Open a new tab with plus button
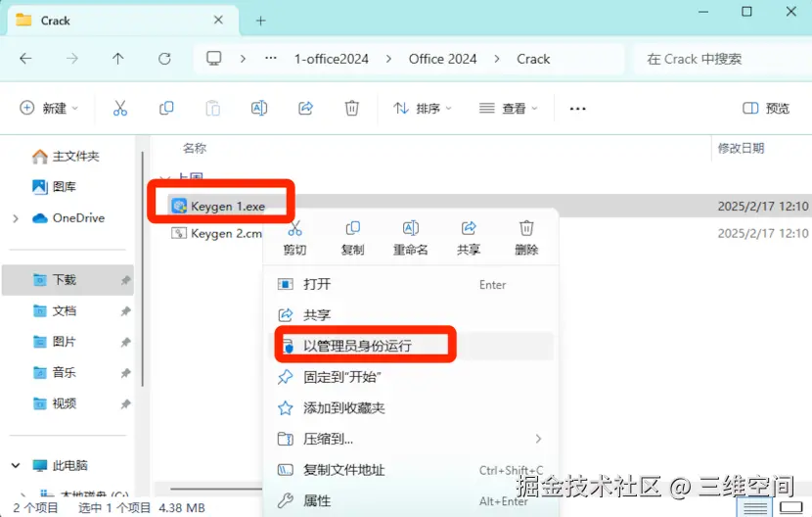 pyautogui.click(x=261, y=21)
